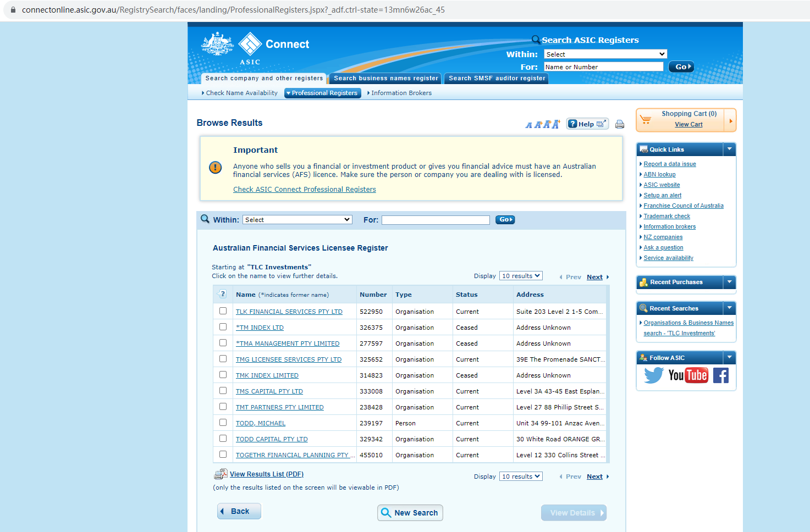
Task: Click the browser address bar URL
Action: (x=233, y=10)
